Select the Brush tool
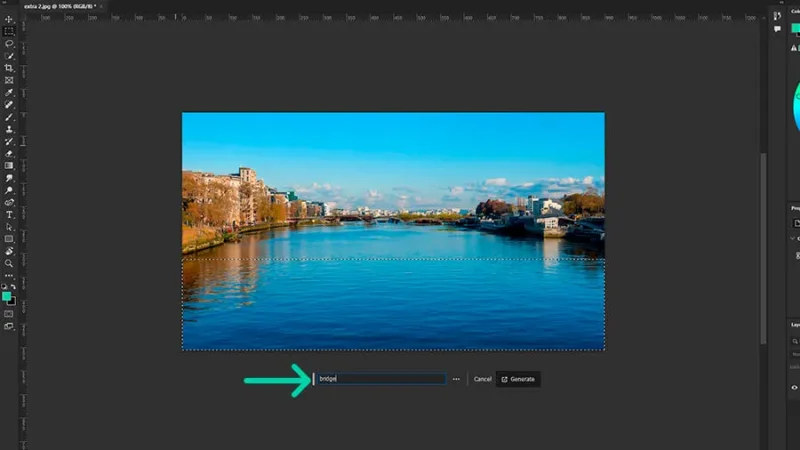This screenshot has height=450, width=800. (x=9, y=117)
